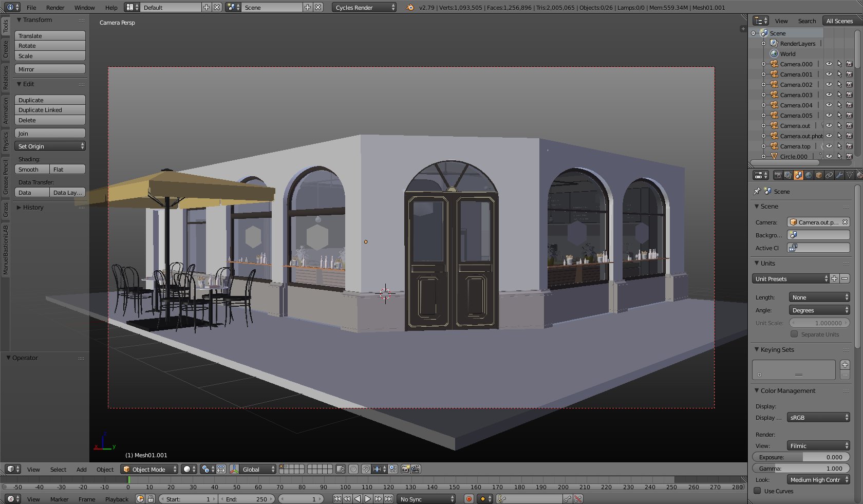Toggle renderability camera icon for Camera.004
863x504 pixels.
[849, 105]
